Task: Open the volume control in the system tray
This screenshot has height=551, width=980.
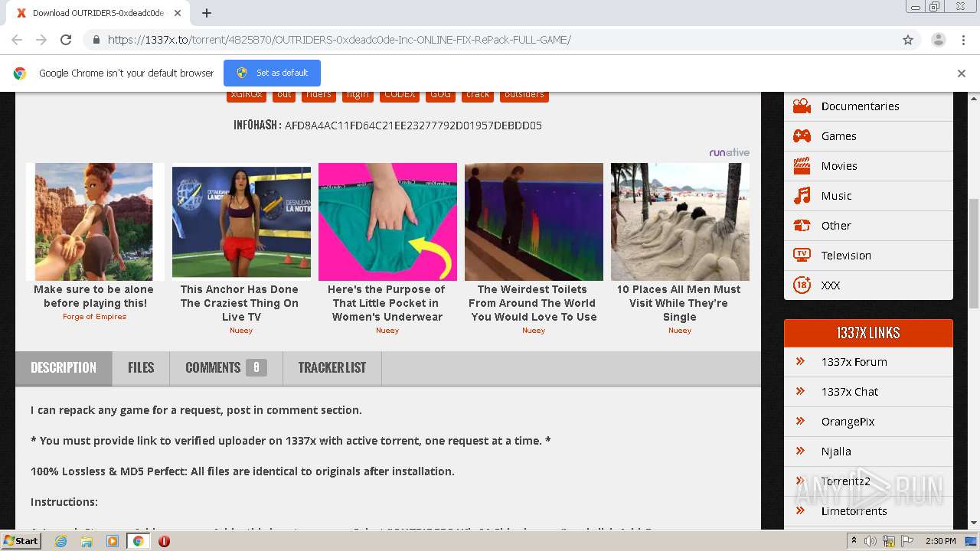Action: tap(871, 541)
